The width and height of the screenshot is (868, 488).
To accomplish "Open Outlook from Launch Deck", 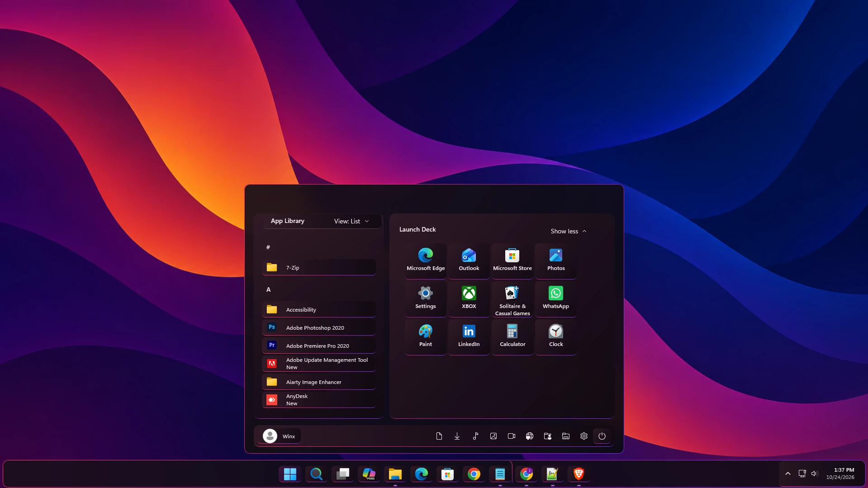I will tap(469, 261).
